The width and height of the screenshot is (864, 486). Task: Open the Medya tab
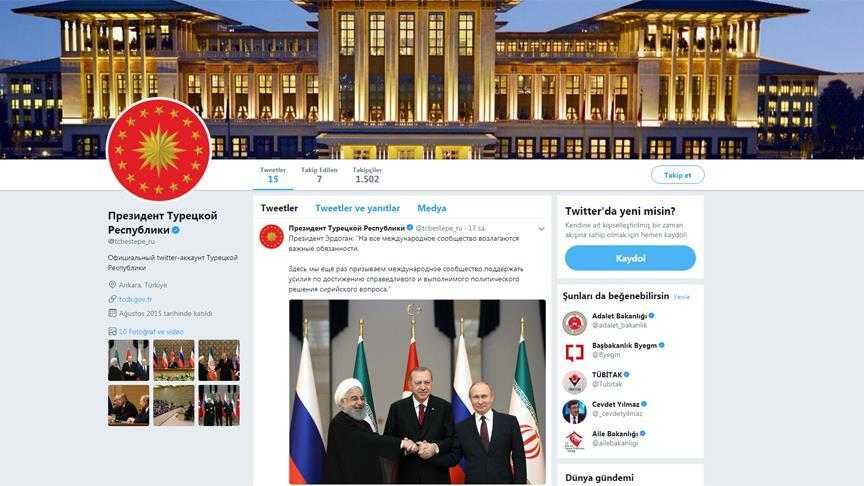431,208
